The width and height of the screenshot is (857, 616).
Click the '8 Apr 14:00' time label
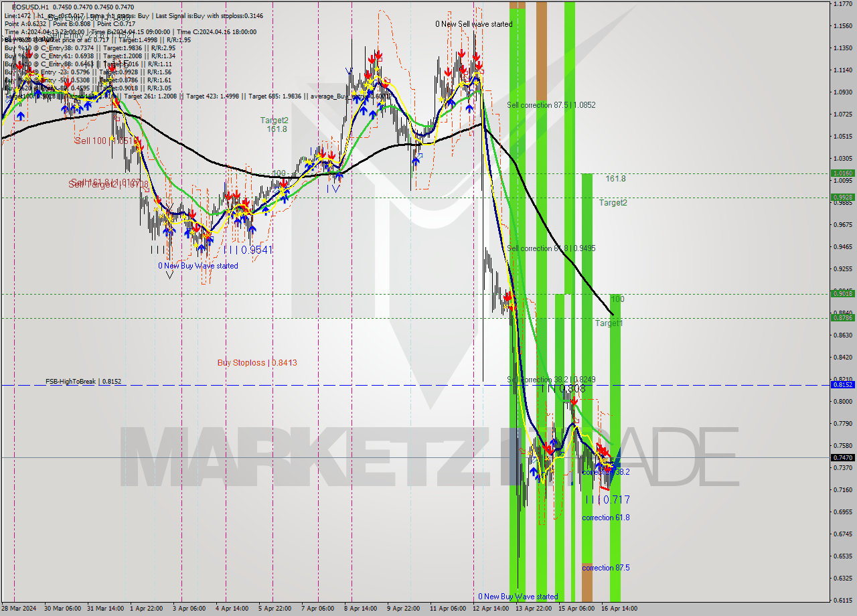pos(362,609)
